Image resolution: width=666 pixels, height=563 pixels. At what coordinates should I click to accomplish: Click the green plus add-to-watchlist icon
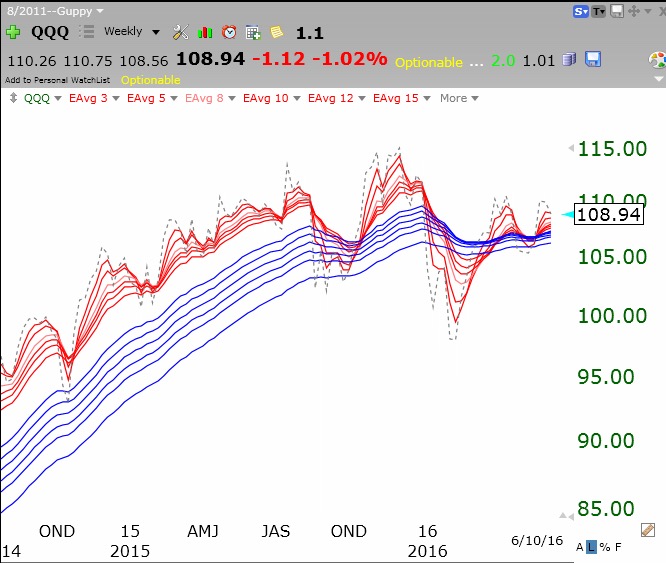pos(13,32)
